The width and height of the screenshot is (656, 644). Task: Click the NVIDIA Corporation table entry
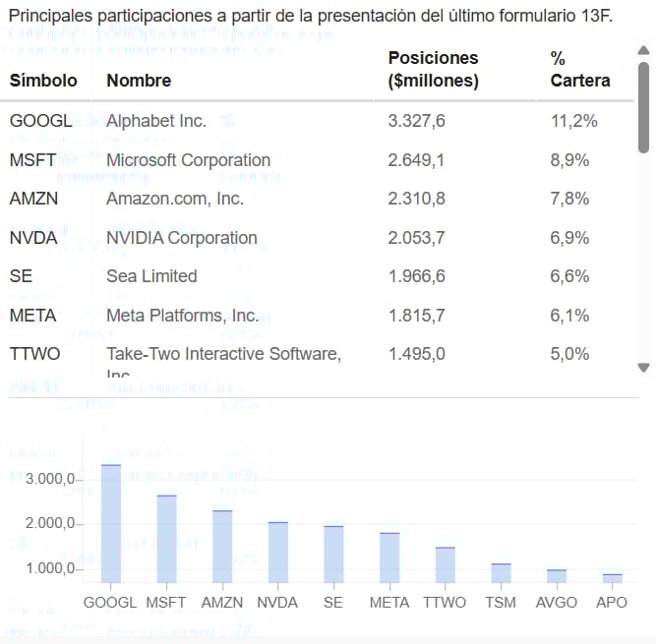click(x=182, y=238)
